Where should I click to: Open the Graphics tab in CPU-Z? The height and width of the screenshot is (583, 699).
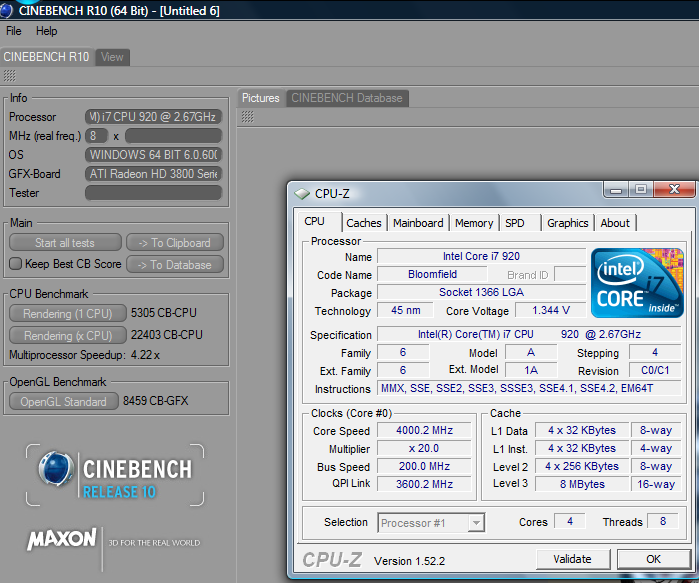(567, 223)
